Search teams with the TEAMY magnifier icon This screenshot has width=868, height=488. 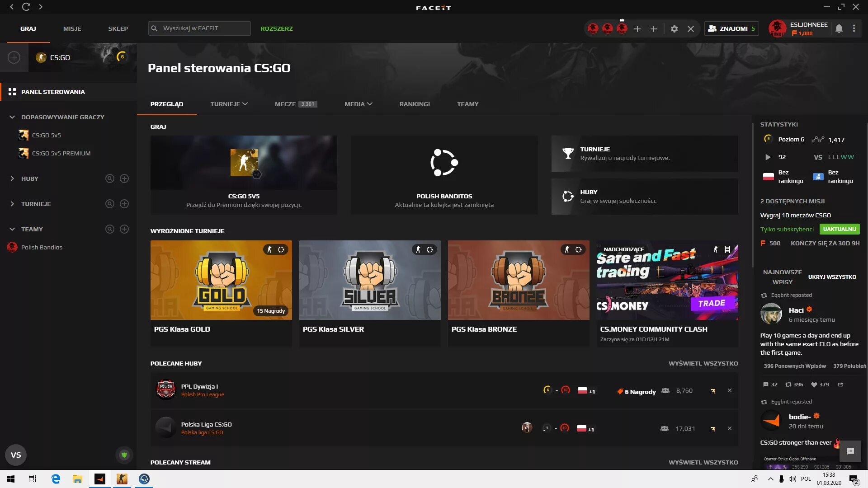[109, 229]
